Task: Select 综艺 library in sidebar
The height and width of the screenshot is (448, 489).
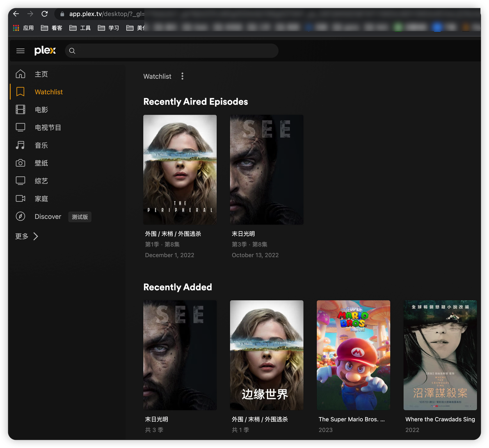Action: click(x=41, y=181)
